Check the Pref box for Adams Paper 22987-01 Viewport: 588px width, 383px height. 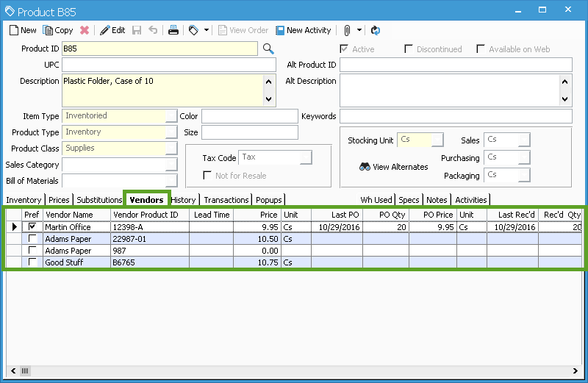[32, 239]
